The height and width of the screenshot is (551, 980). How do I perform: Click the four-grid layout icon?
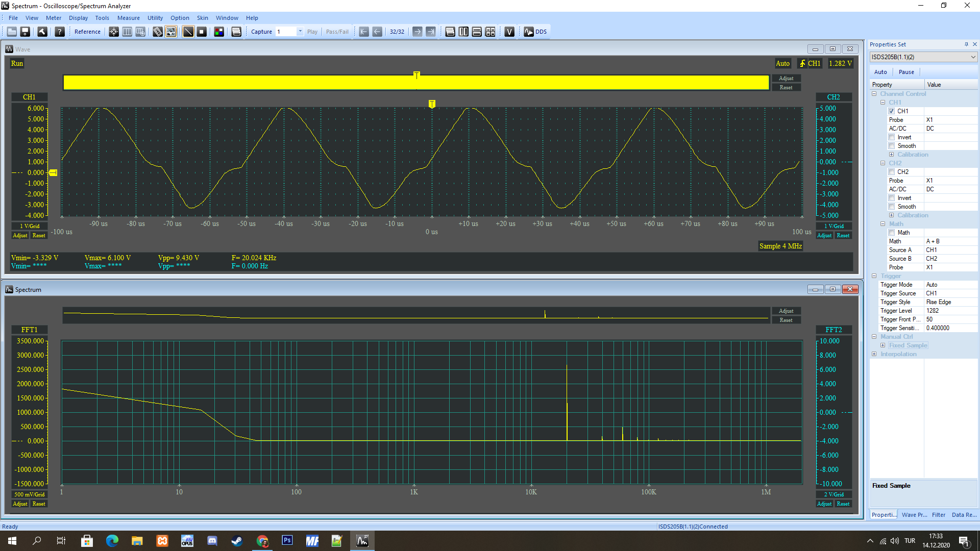pyautogui.click(x=490, y=32)
